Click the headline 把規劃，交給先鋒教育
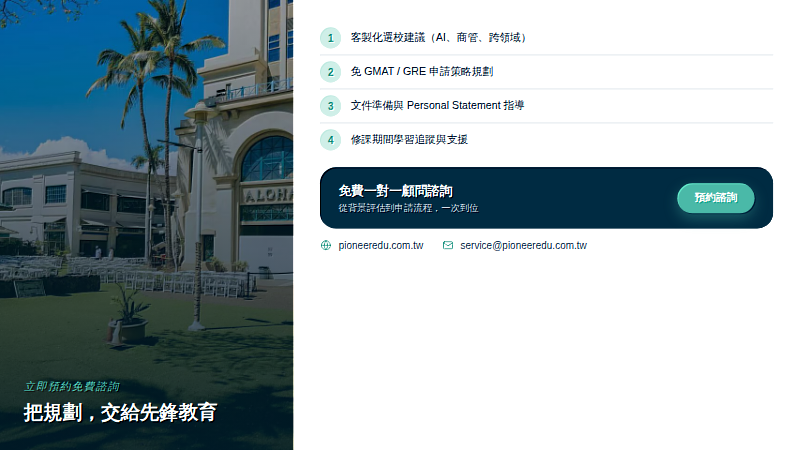 point(120,412)
